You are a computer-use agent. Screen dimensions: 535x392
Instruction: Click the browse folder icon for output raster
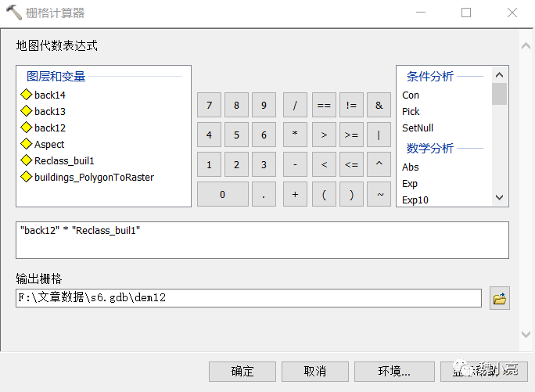[500, 298]
